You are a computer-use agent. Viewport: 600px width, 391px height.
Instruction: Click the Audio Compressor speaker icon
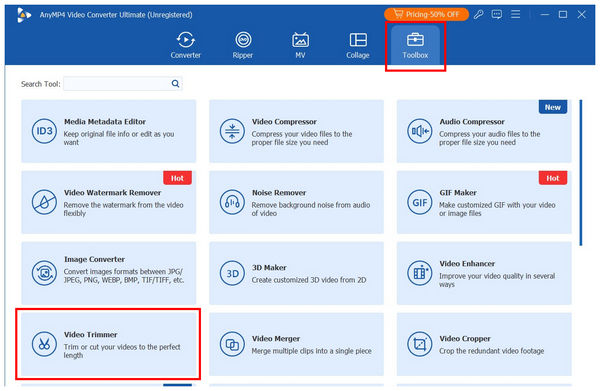(x=420, y=131)
